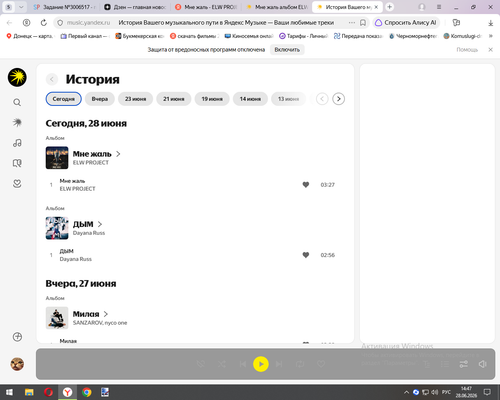Show more bookmarks with double chevron

click(490, 36)
